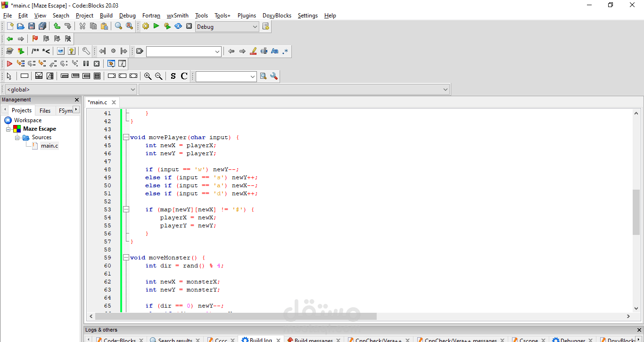The height and width of the screenshot is (342, 644).
Task: Switch to the Files tab
Action: tap(45, 110)
